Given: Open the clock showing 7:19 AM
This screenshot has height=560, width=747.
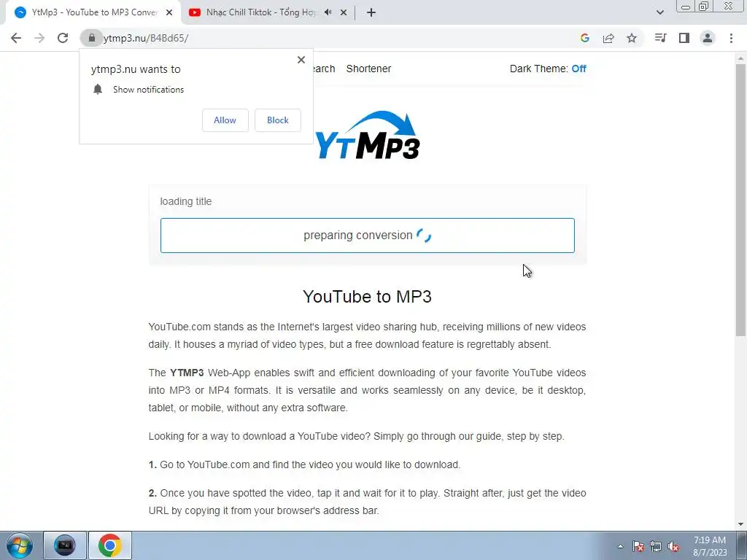Looking at the screenshot, I should (x=710, y=545).
